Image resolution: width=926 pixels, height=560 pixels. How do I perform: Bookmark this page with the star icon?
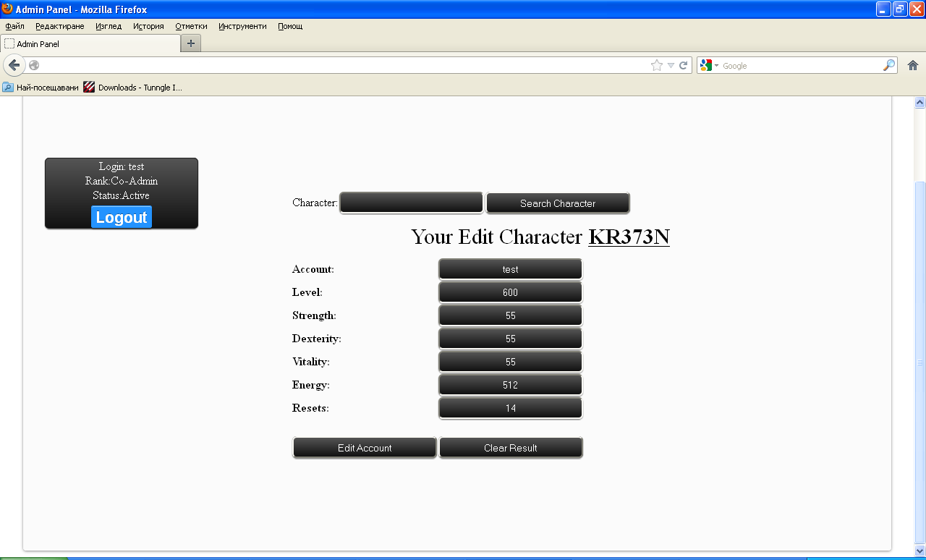pyautogui.click(x=657, y=65)
